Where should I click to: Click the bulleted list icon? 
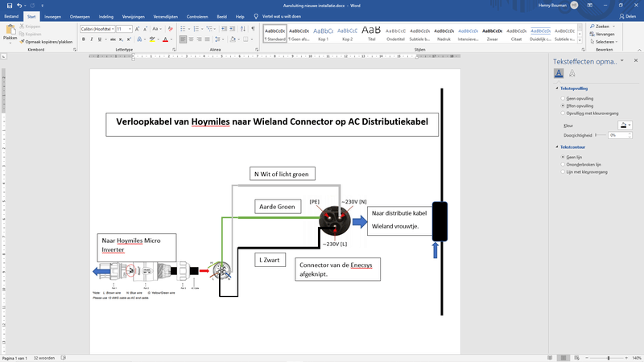click(x=183, y=29)
